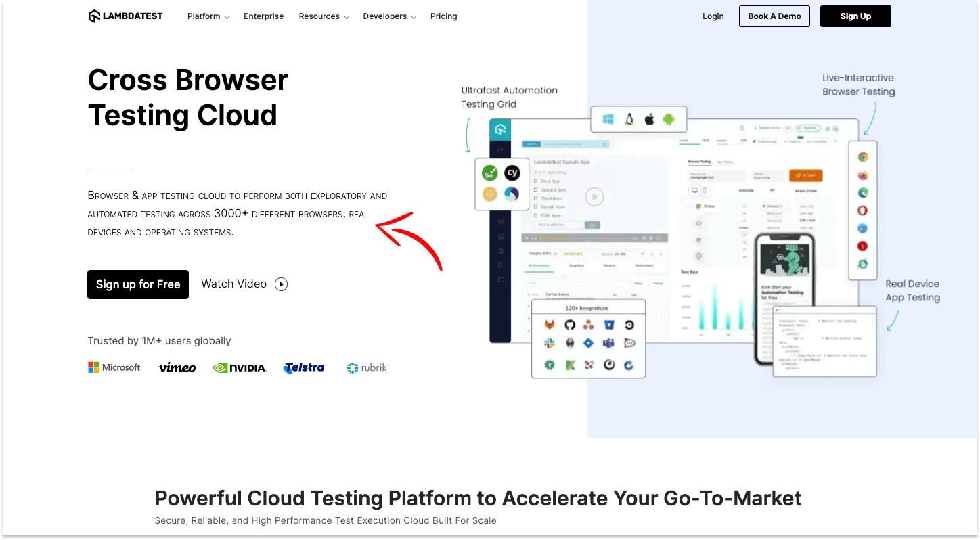Click the orange START button in the mockup
This screenshot has width=980, height=540.
pyautogui.click(x=805, y=175)
